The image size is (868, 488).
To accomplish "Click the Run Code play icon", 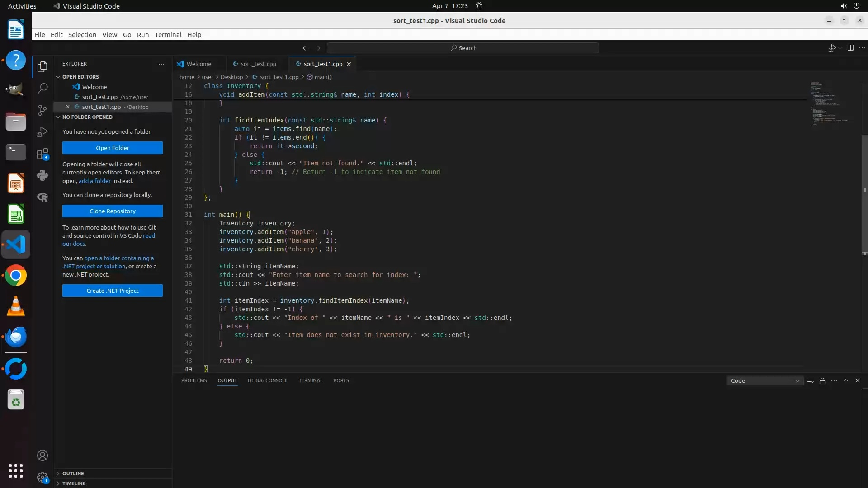I will click(832, 48).
